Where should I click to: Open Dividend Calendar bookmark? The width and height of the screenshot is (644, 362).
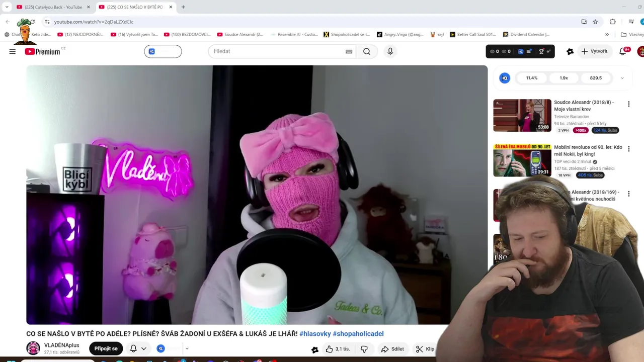526,35
